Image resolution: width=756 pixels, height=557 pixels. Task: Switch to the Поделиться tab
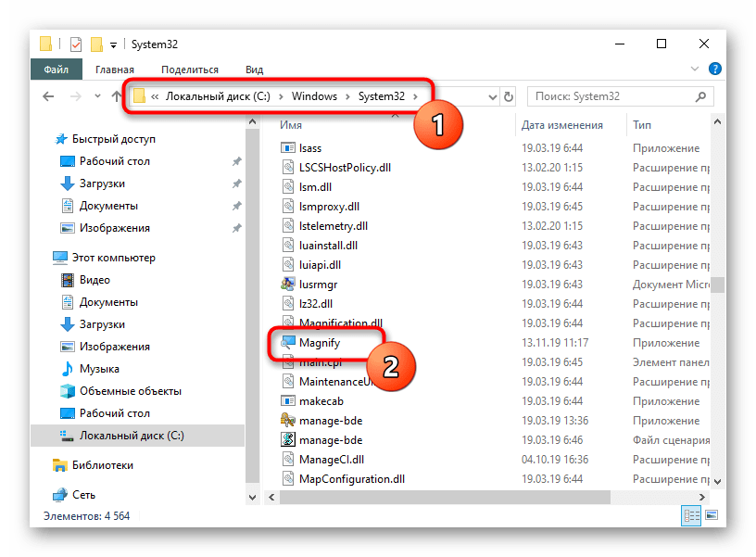coord(190,70)
